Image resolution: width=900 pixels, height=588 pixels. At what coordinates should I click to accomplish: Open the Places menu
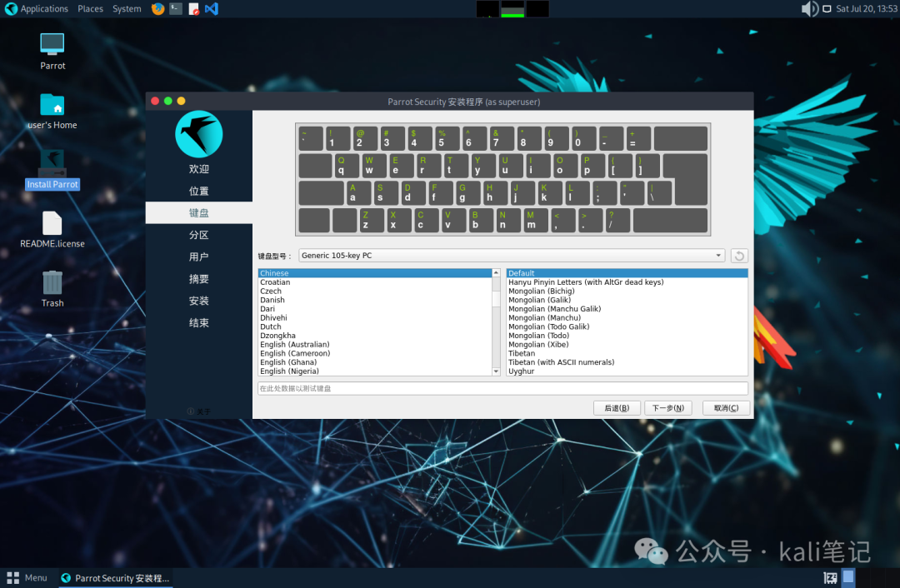pos(90,8)
